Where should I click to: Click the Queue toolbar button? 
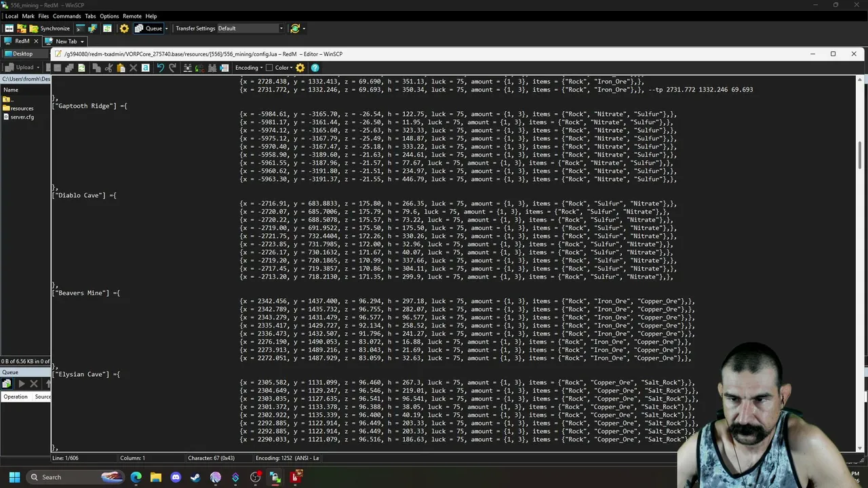pyautogui.click(x=149, y=28)
